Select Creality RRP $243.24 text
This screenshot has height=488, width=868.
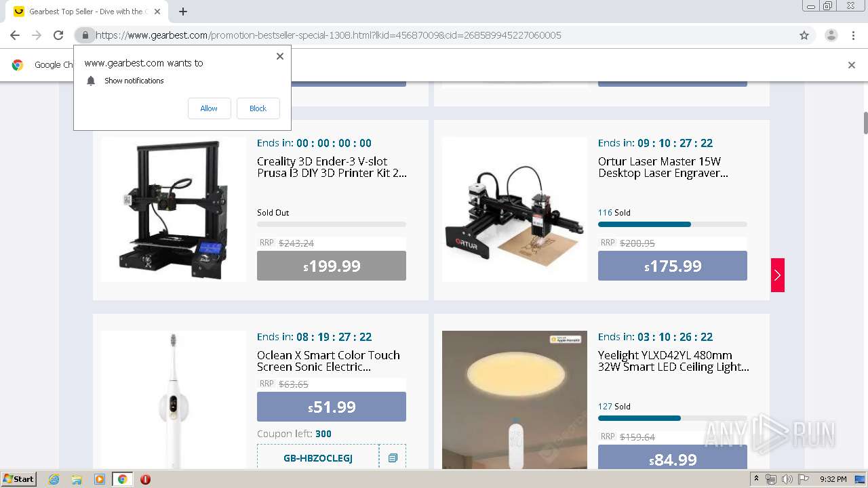coord(287,243)
